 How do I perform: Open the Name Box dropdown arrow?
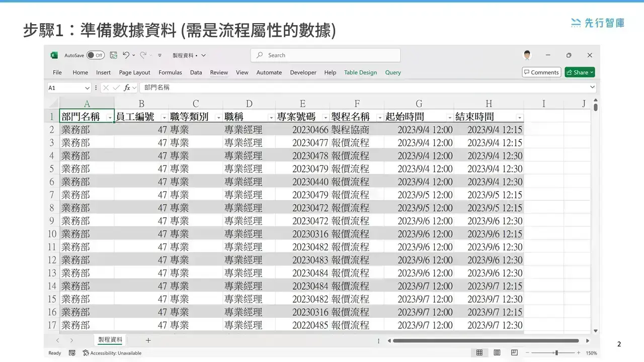[87, 87]
